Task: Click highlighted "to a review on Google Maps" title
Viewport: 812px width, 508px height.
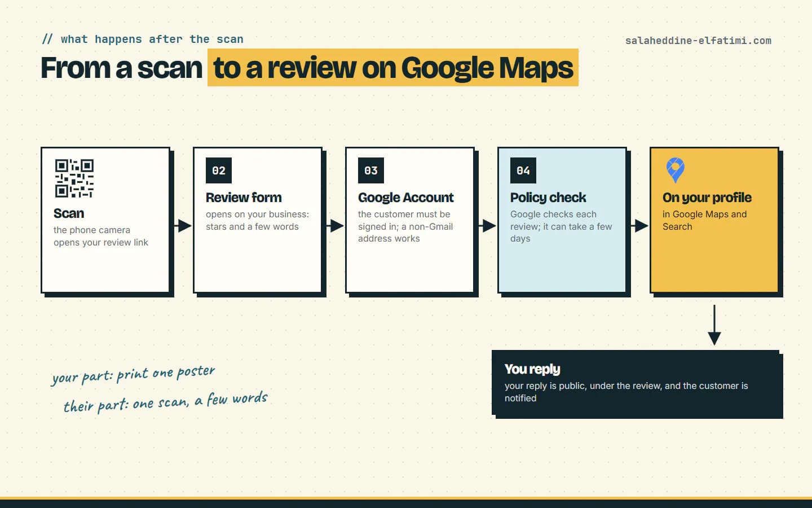Action: (393, 68)
